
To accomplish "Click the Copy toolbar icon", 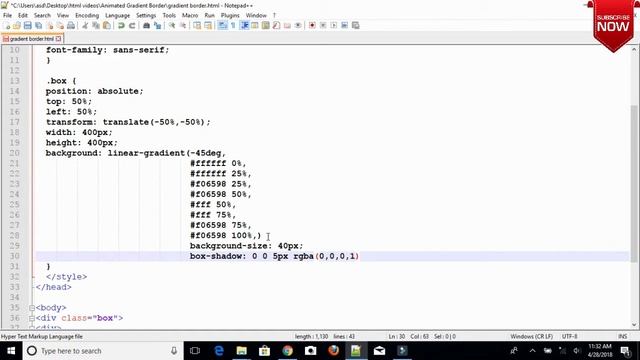I will coord(96,25).
